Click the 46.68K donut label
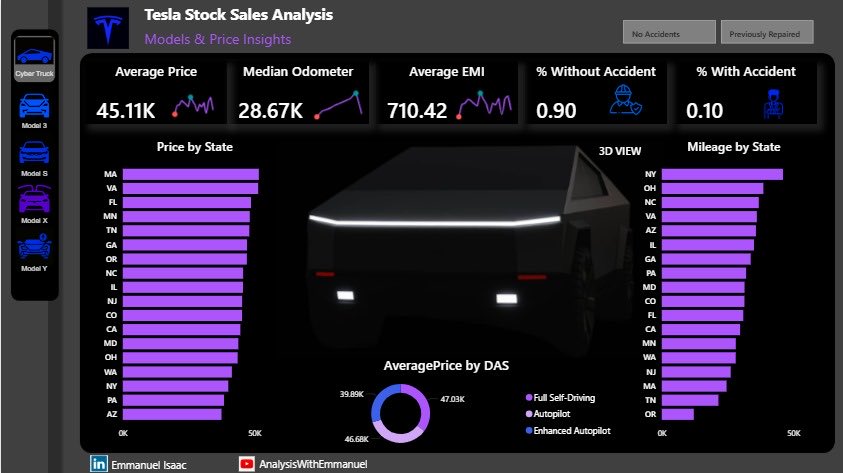 356,439
